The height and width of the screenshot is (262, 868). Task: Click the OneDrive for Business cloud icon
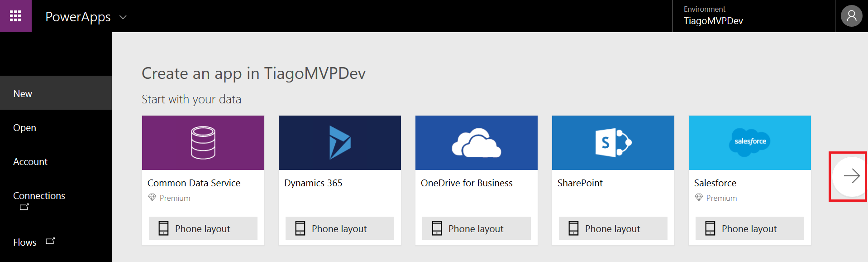click(476, 143)
